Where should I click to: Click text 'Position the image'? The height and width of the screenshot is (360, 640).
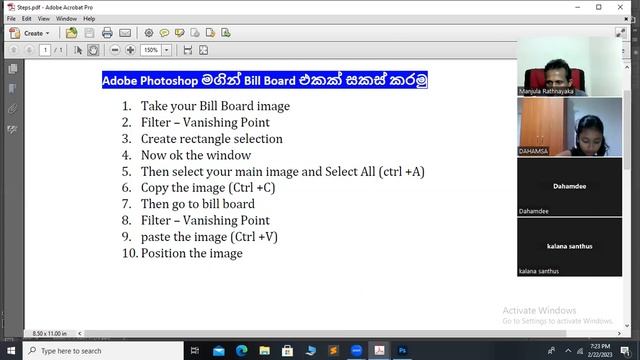coord(191,253)
